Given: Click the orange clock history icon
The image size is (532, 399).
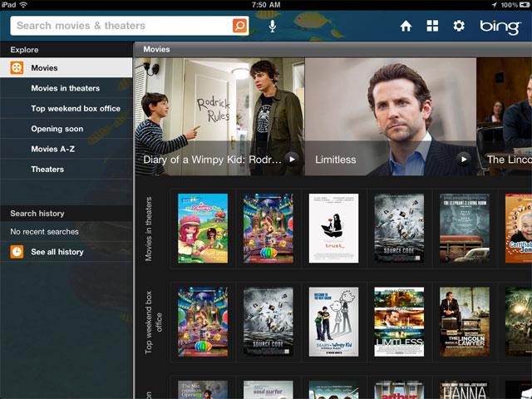Looking at the screenshot, I should (17, 252).
